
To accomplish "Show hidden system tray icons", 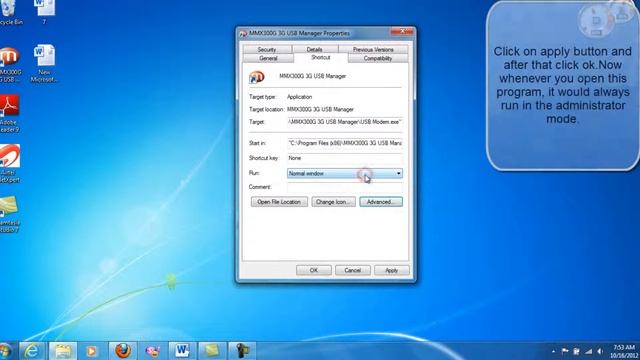I will pyautogui.click(x=553, y=351).
